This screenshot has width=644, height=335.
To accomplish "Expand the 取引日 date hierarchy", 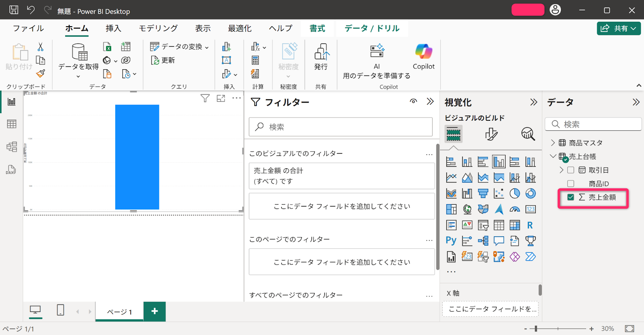I will (x=561, y=170).
